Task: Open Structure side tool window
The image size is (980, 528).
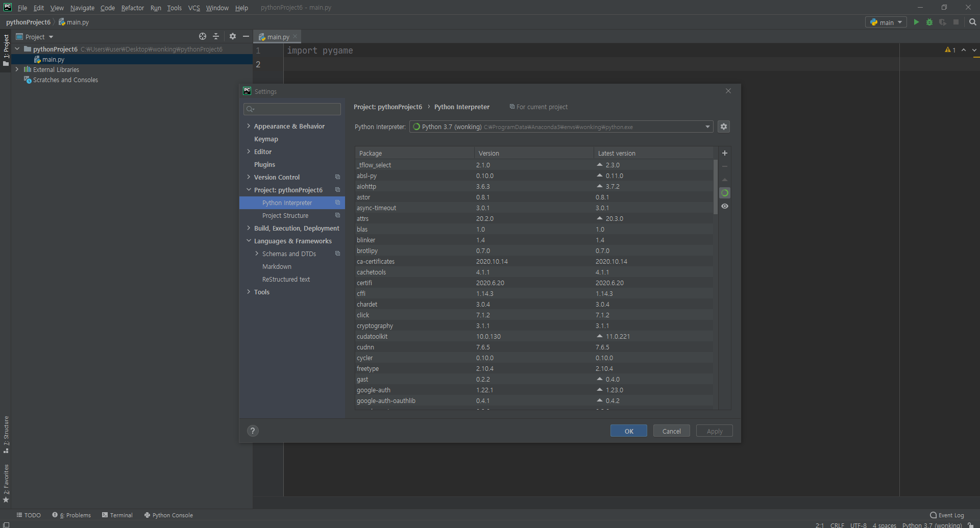Action: tap(6, 435)
